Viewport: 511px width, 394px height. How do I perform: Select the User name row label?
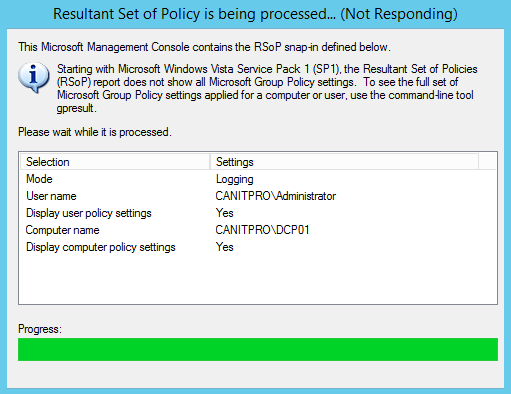51,196
